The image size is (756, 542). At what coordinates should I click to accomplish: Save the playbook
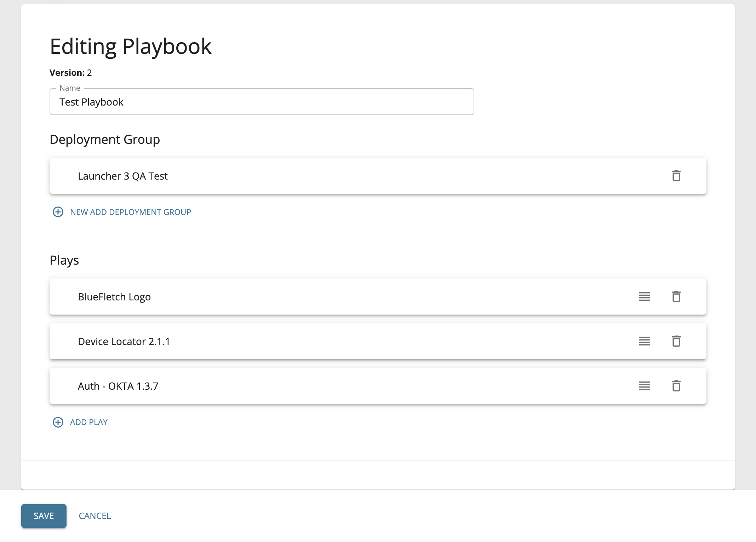click(44, 516)
